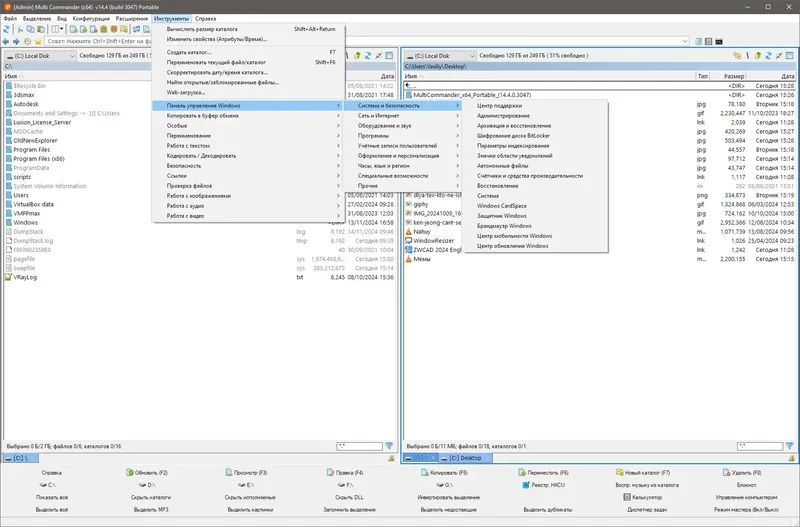Click the VLC icon next to Nahuy file

409,232
